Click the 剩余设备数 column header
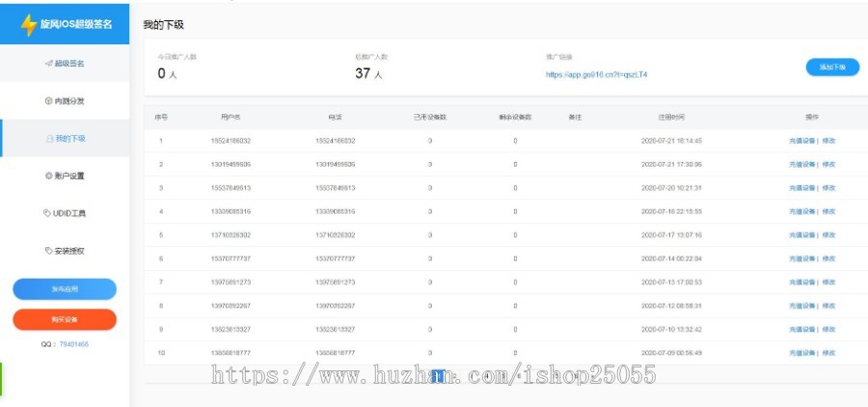Image resolution: width=868 pixels, height=407 pixels. [x=515, y=118]
